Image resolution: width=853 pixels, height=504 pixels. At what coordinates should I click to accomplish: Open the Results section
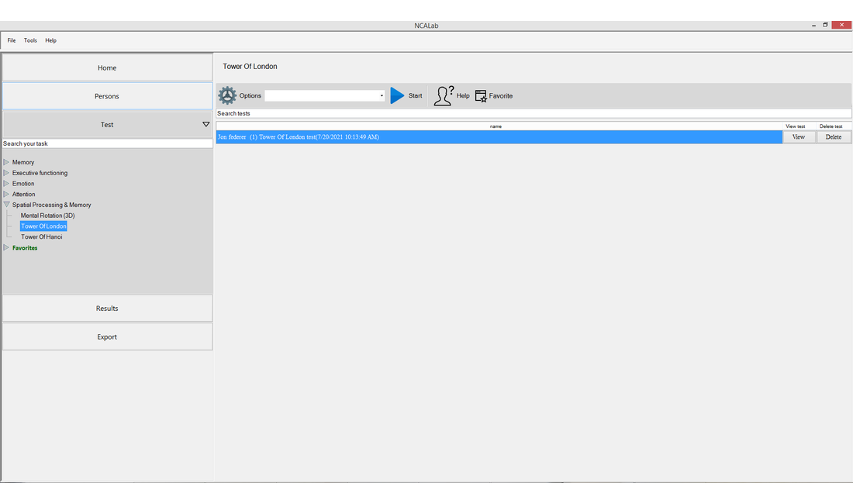107,308
